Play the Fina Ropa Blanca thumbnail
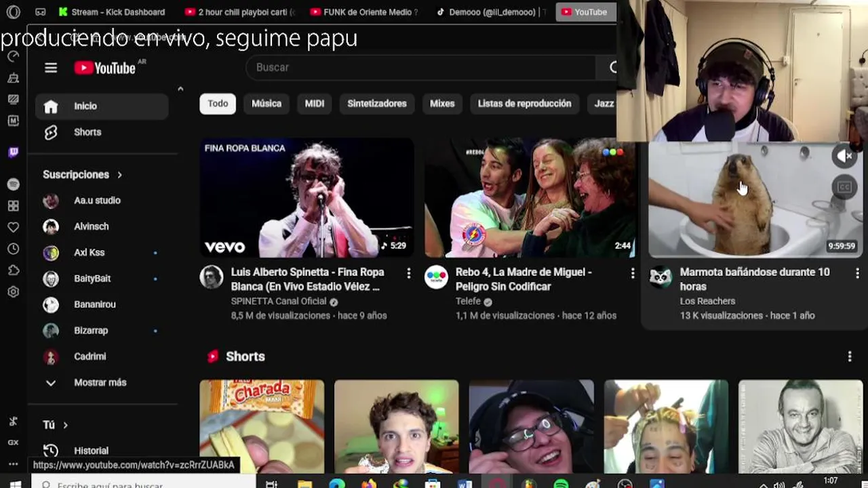Image resolution: width=868 pixels, height=488 pixels. pos(307,198)
